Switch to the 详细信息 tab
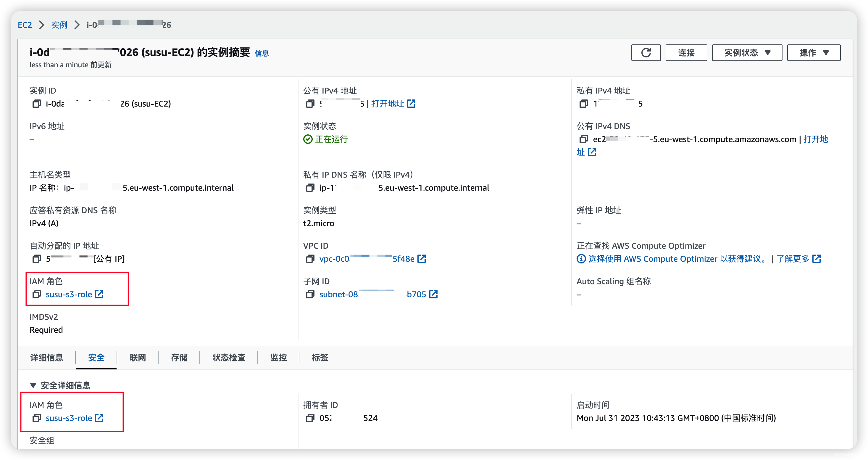Screen dimensions: 868x460 (x=46, y=358)
